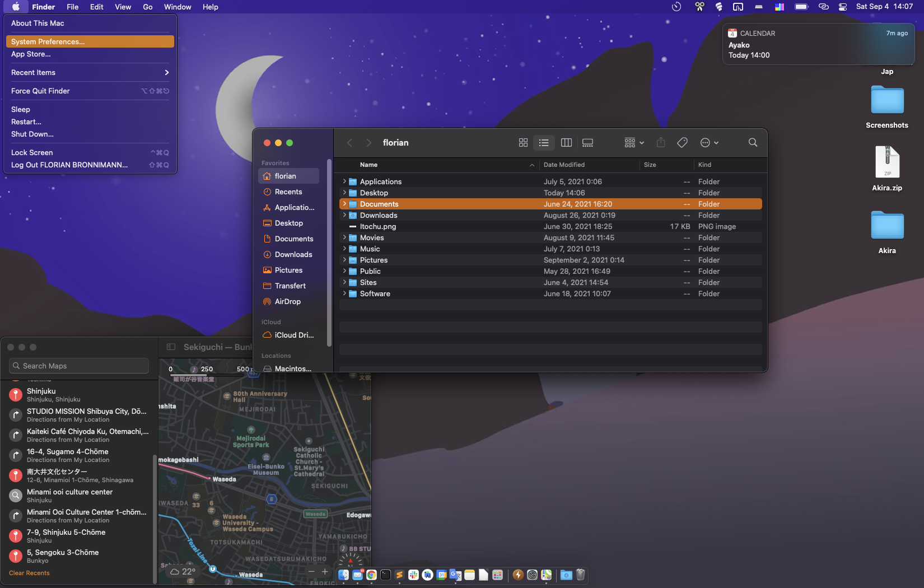
Task: Sort files by Date Modified column
Action: click(564, 165)
